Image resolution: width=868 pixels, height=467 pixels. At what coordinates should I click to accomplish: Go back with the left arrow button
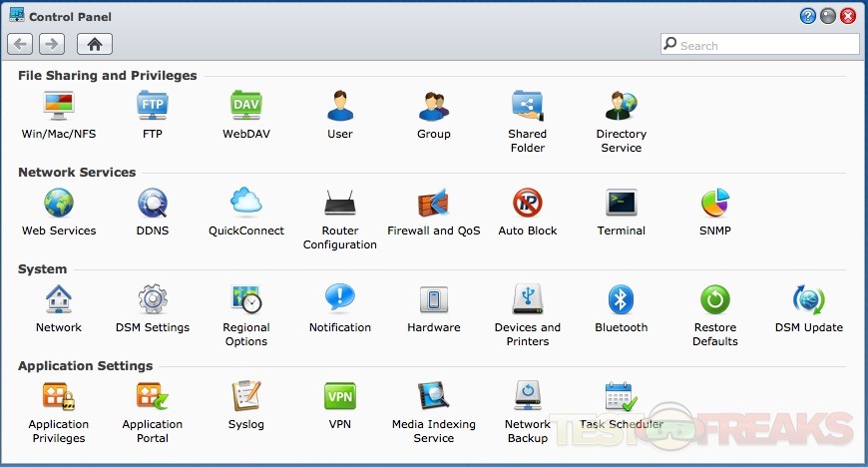coord(21,44)
